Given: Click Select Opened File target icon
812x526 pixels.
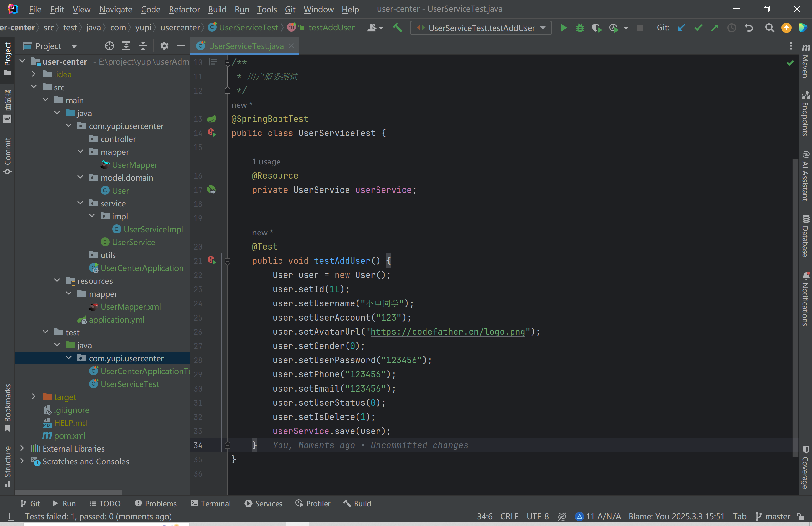Looking at the screenshot, I should click(x=110, y=46).
